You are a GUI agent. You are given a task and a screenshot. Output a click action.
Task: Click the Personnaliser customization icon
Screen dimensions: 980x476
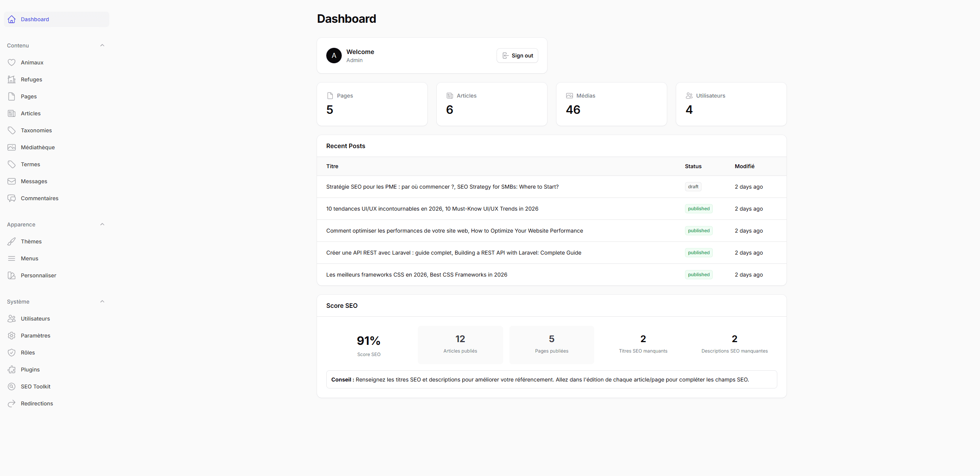(12, 275)
